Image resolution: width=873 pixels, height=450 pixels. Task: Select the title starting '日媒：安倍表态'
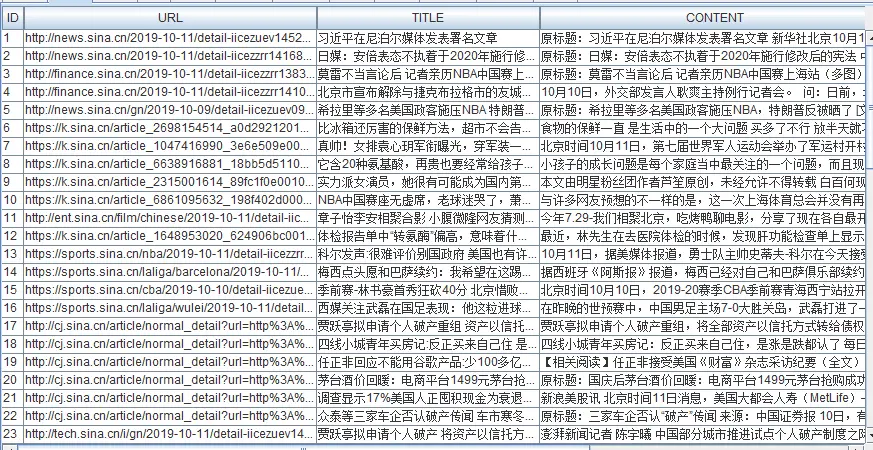[x=428, y=56]
